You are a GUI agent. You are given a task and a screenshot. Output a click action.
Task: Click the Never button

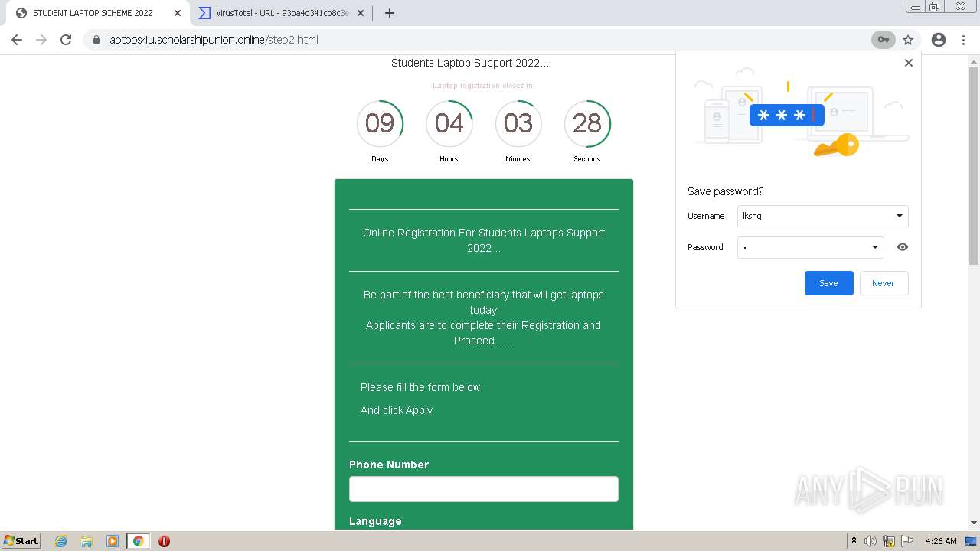point(884,283)
